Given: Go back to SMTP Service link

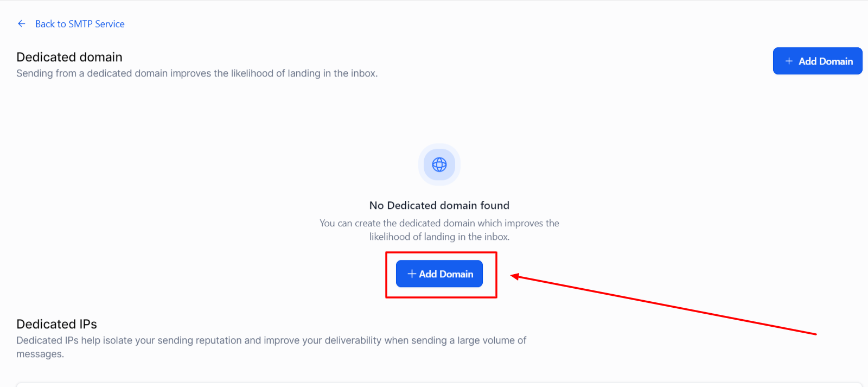Looking at the screenshot, I should pos(80,24).
